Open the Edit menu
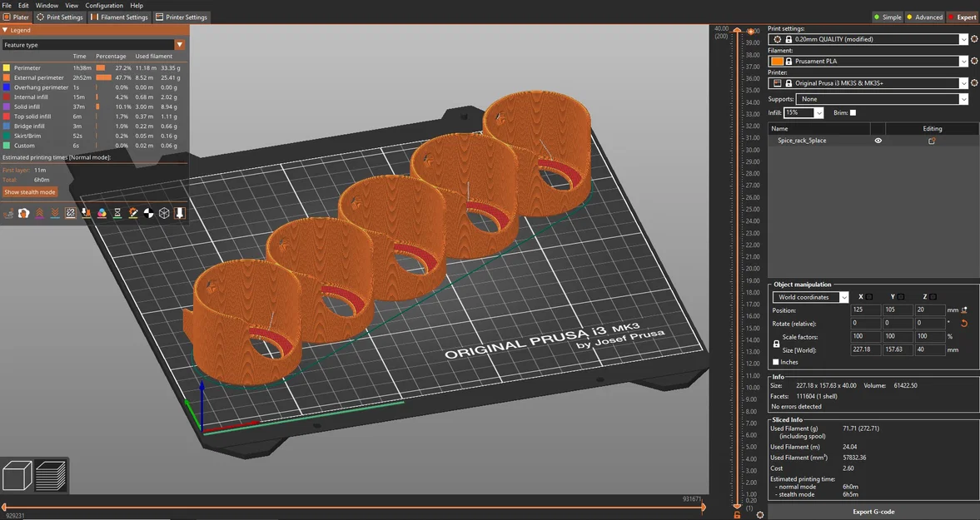 (x=23, y=5)
